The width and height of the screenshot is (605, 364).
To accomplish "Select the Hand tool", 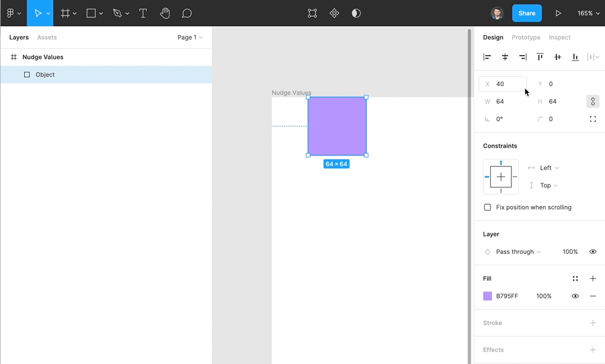I will coord(165,13).
